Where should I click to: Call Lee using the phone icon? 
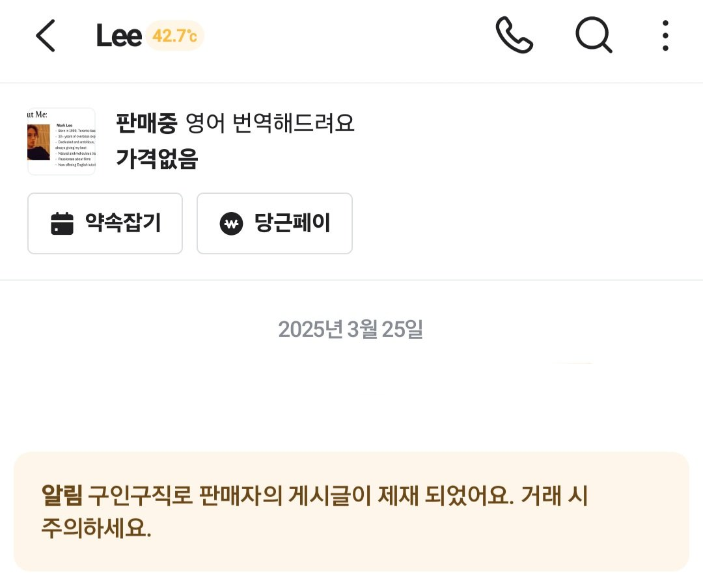coord(514,35)
